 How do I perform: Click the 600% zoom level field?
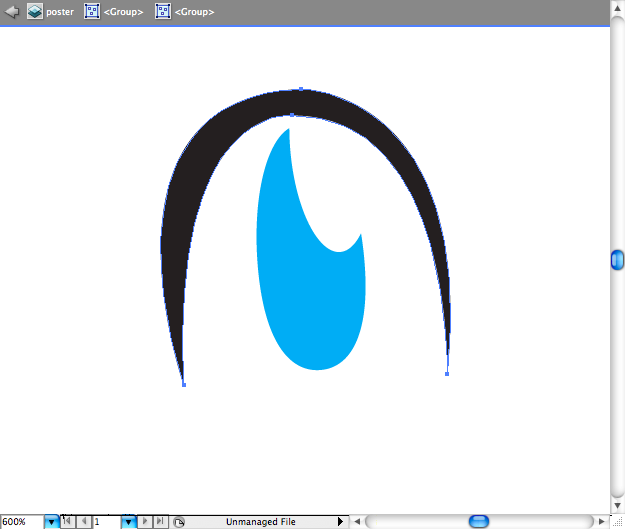pyautogui.click(x=22, y=522)
